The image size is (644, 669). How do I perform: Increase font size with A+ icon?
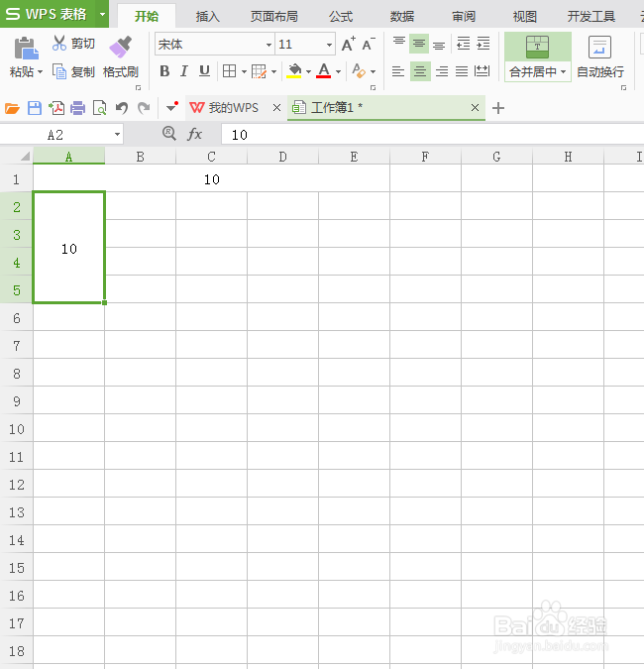pyautogui.click(x=349, y=44)
